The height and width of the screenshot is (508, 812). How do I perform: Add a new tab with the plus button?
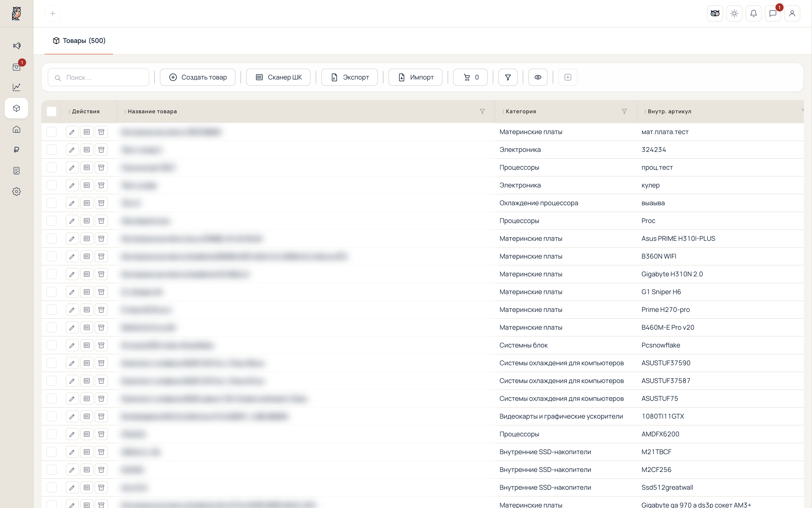[53, 13]
